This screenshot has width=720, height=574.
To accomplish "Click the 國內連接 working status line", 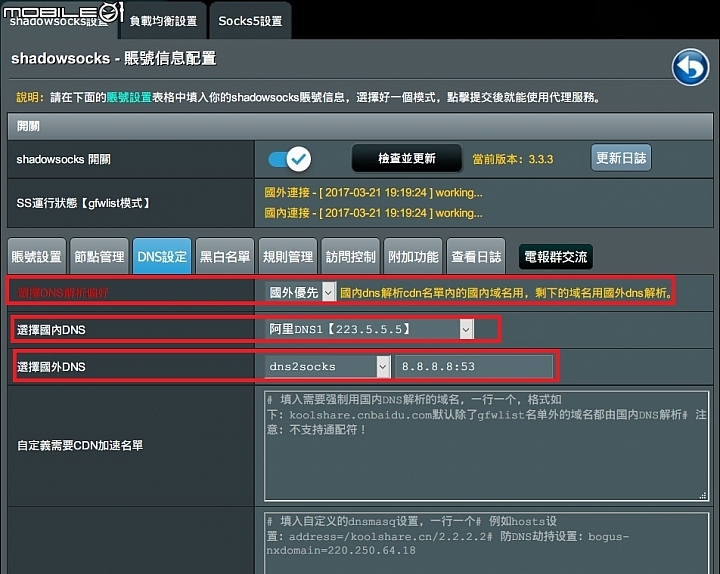I will (373, 213).
